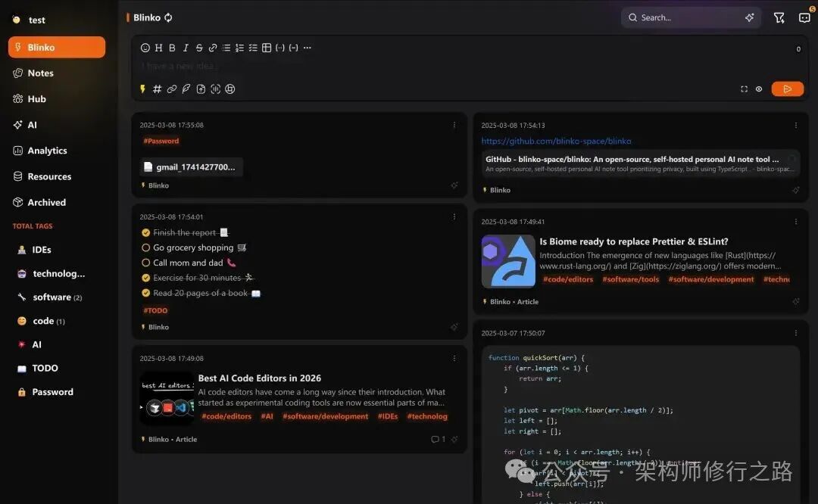This screenshot has width=818, height=504.
Task: Insert a numbered list
Action: pos(239,48)
